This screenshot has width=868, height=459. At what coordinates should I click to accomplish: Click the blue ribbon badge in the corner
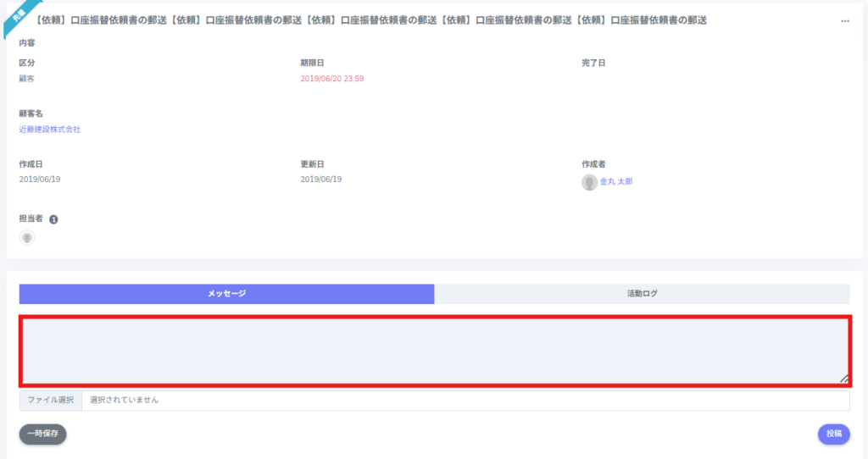[16, 16]
